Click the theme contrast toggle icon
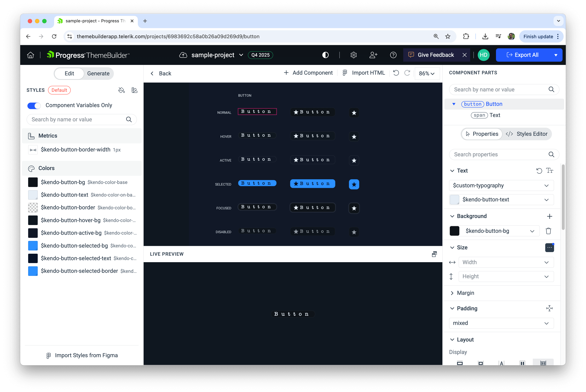This screenshot has height=392, width=586. coord(325,55)
